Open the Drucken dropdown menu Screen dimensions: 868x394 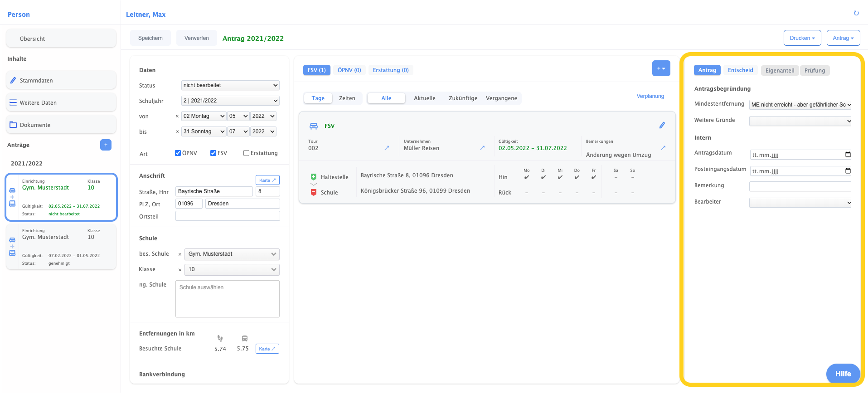click(802, 38)
